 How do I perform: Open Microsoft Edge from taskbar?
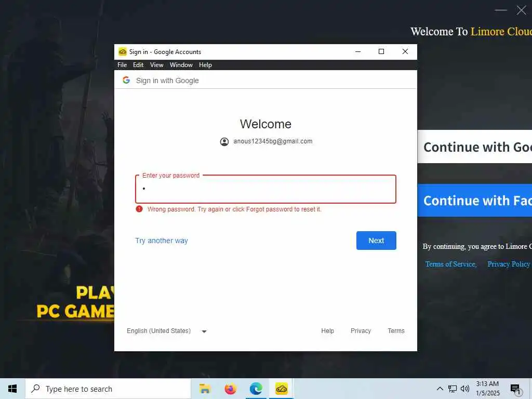[256, 389]
